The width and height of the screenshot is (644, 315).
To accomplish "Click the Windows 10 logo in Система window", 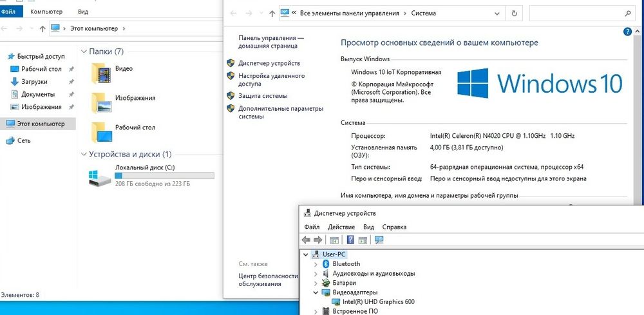I will pyautogui.click(x=540, y=83).
